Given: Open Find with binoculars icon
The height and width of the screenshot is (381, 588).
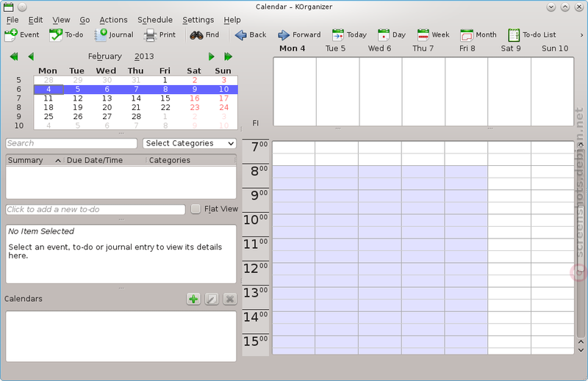Looking at the screenshot, I should [204, 35].
